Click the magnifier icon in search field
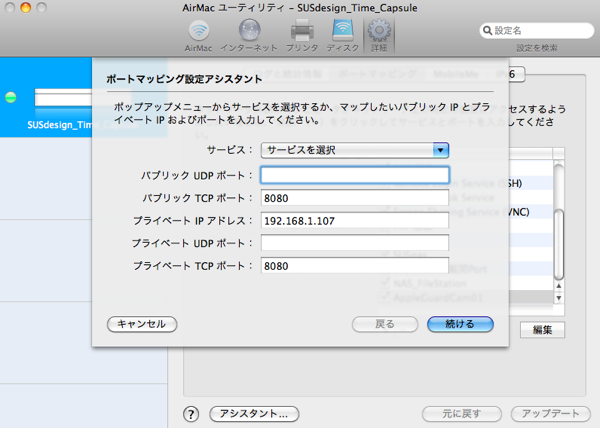The width and height of the screenshot is (600, 428). (487, 30)
